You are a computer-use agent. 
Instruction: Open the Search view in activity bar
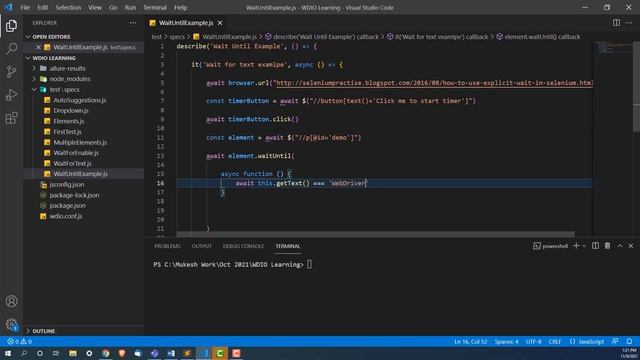(x=11, y=49)
